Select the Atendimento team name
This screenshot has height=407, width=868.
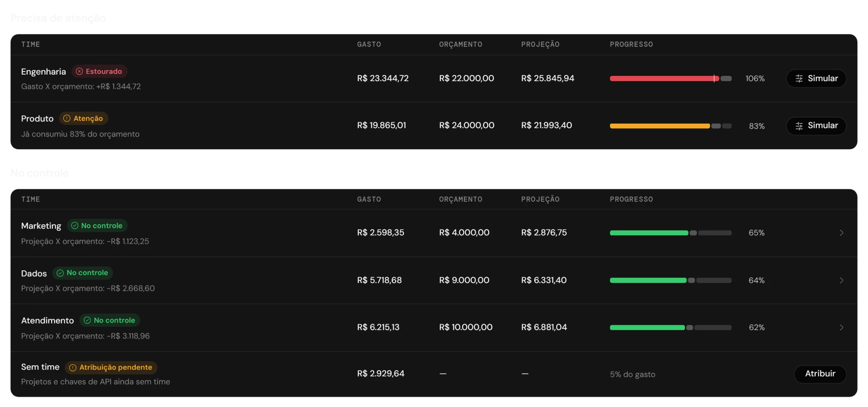coord(48,320)
